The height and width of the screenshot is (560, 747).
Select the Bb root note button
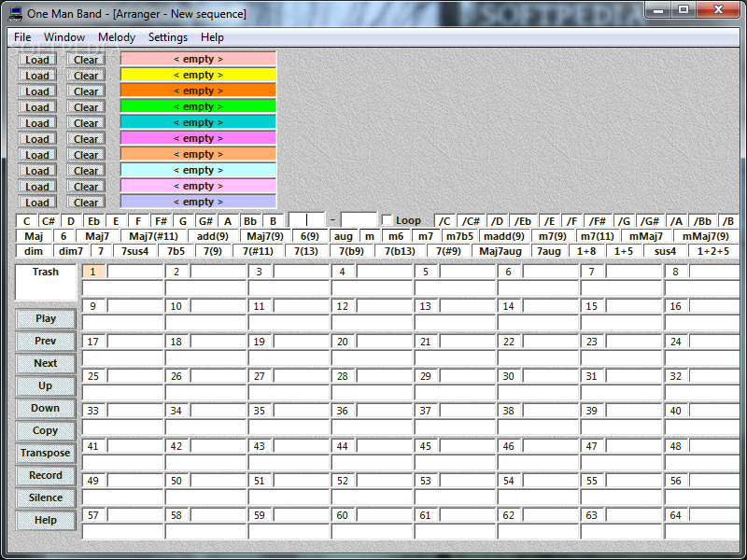tap(250, 221)
